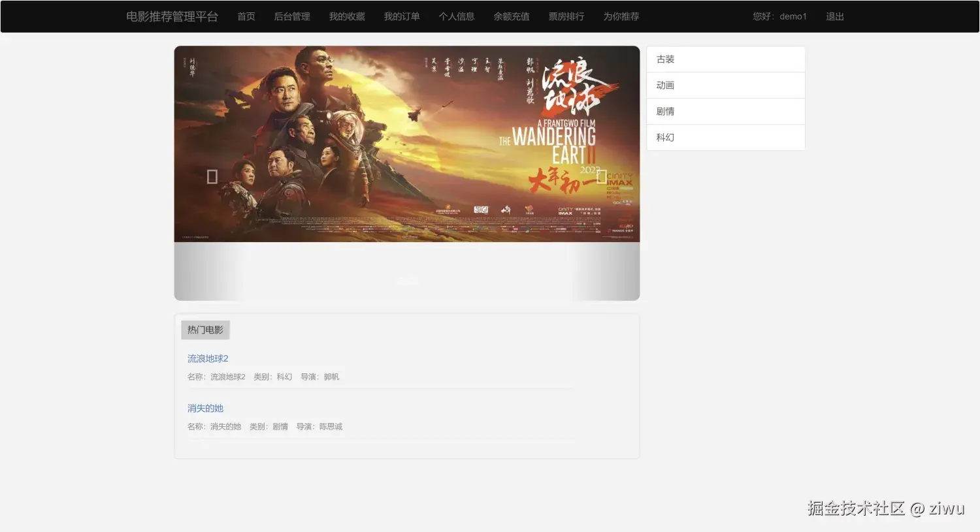Image resolution: width=980 pixels, height=532 pixels.
Task: Show 票房排行 rankings
Action: pyautogui.click(x=566, y=16)
